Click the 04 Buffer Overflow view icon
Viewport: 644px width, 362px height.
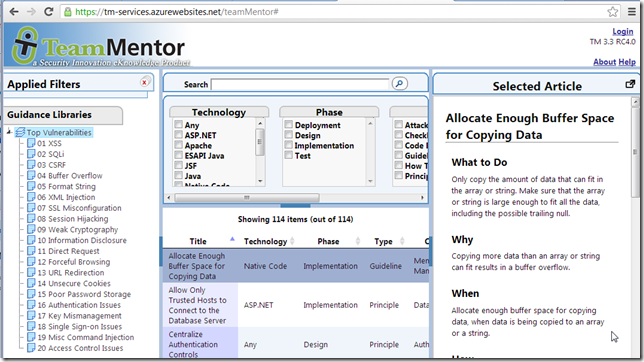(x=31, y=175)
